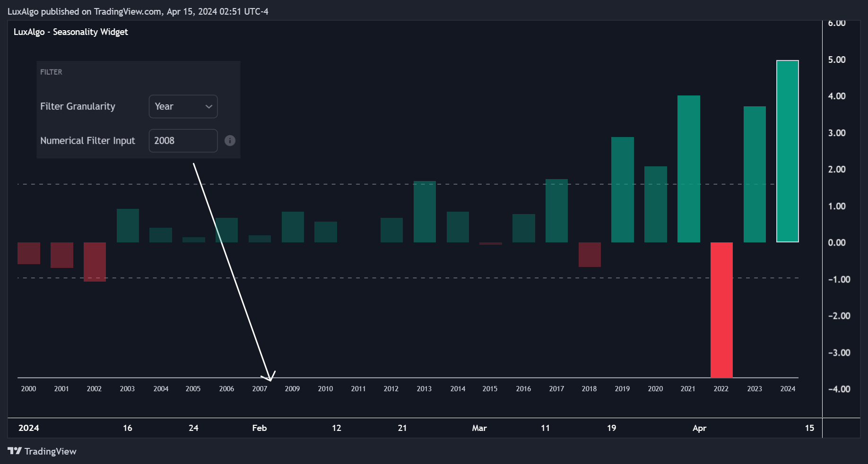Click the red 2001 bar

[62, 255]
